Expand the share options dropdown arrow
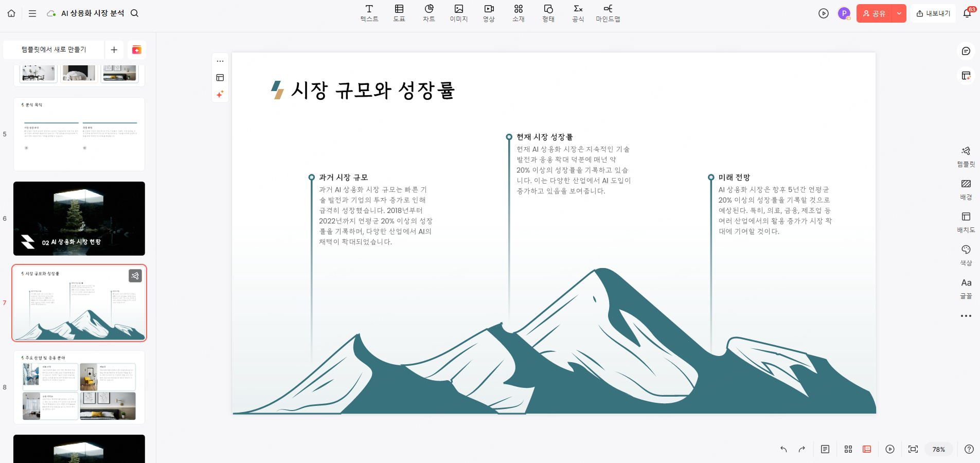980x463 pixels. click(899, 13)
